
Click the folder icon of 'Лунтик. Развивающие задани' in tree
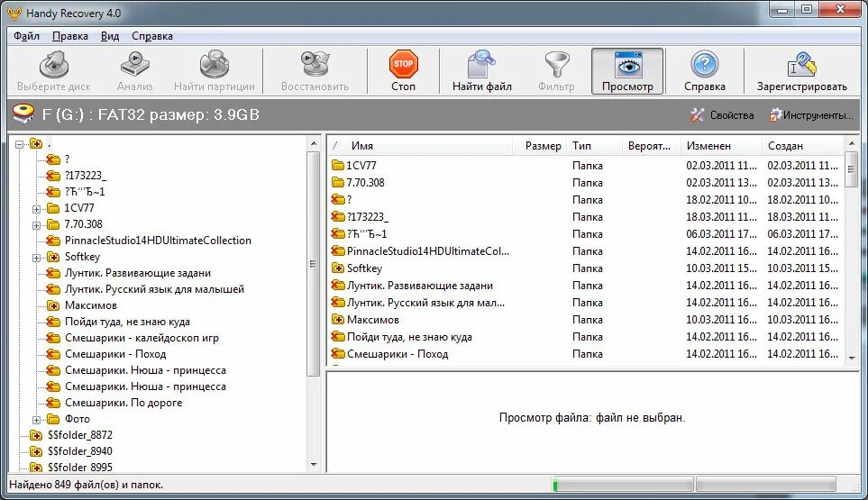(x=53, y=273)
